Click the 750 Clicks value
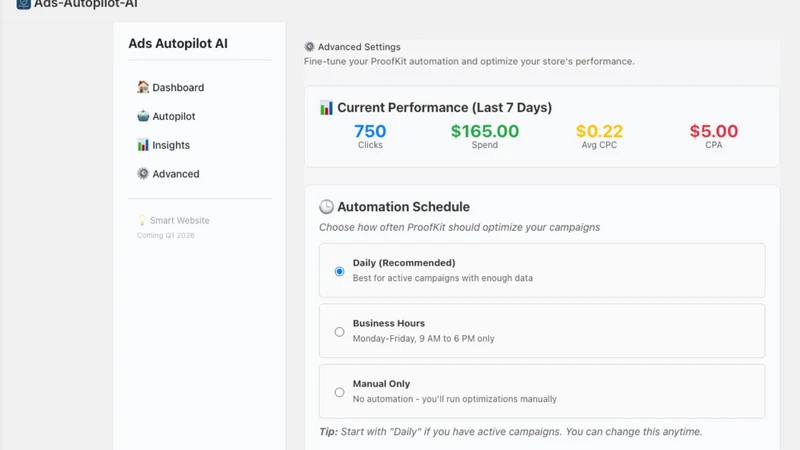The image size is (800, 450). point(370,131)
